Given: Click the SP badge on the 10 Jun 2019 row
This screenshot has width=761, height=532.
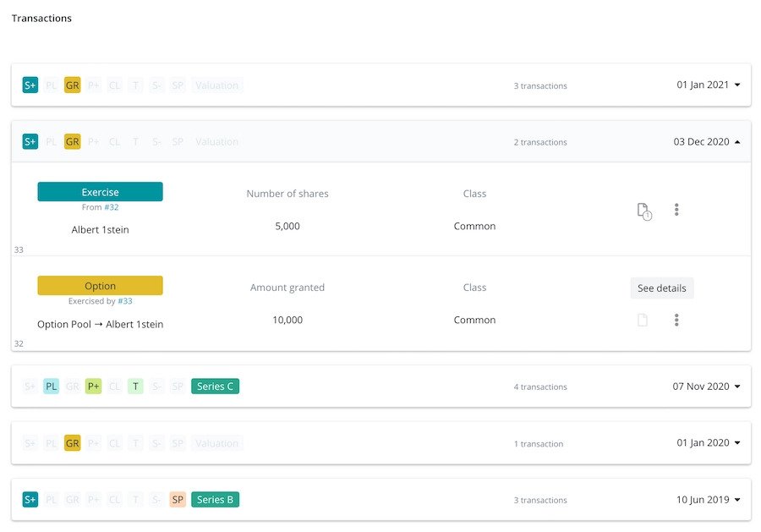Looking at the screenshot, I should coord(178,499).
